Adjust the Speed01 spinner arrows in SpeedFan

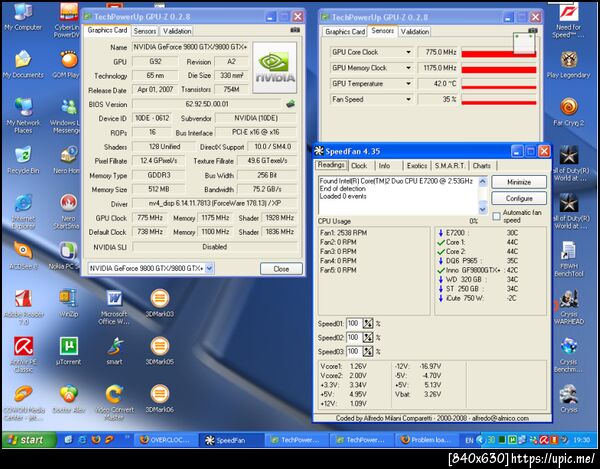[x=368, y=324]
